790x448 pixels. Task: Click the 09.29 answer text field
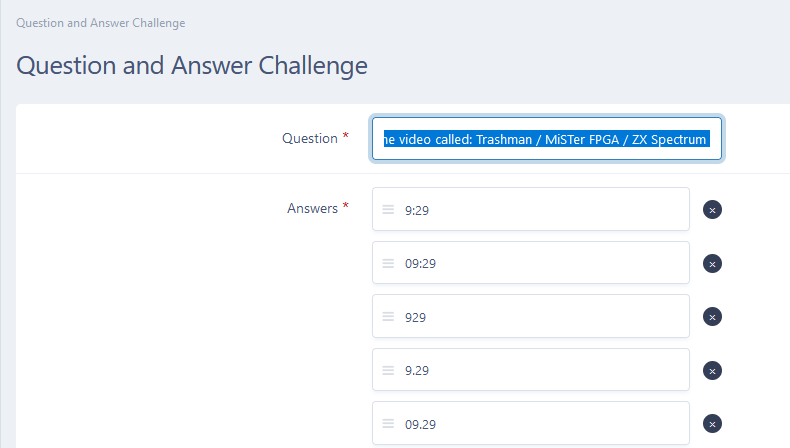531,423
